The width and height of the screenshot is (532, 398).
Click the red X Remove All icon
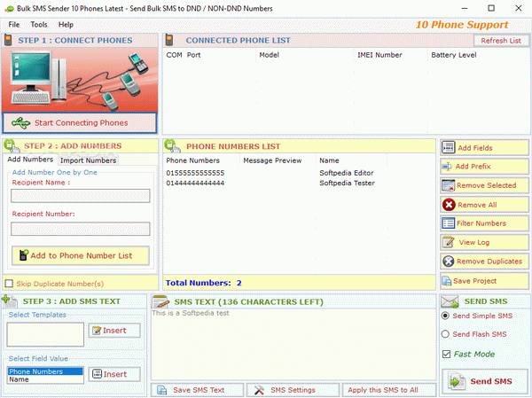coord(449,205)
